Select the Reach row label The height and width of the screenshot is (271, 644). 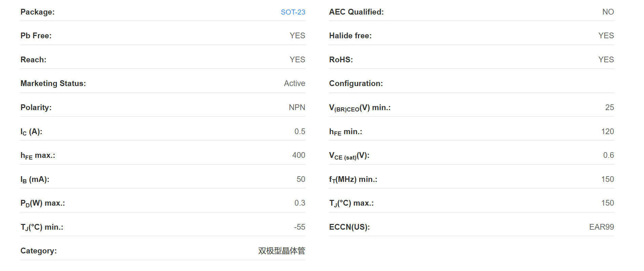click(x=34, y=60)
